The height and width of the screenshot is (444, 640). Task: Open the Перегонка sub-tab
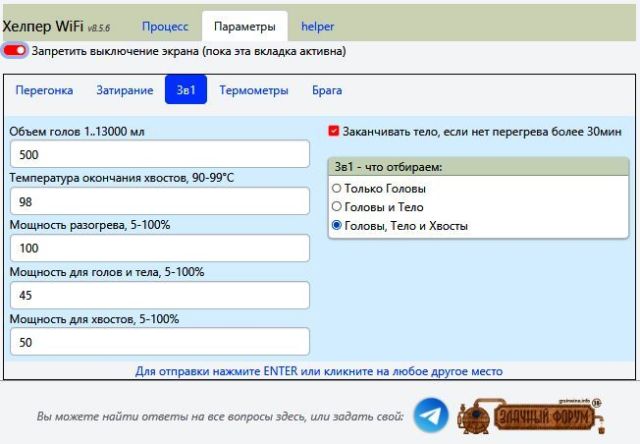[x=44, y=90]
